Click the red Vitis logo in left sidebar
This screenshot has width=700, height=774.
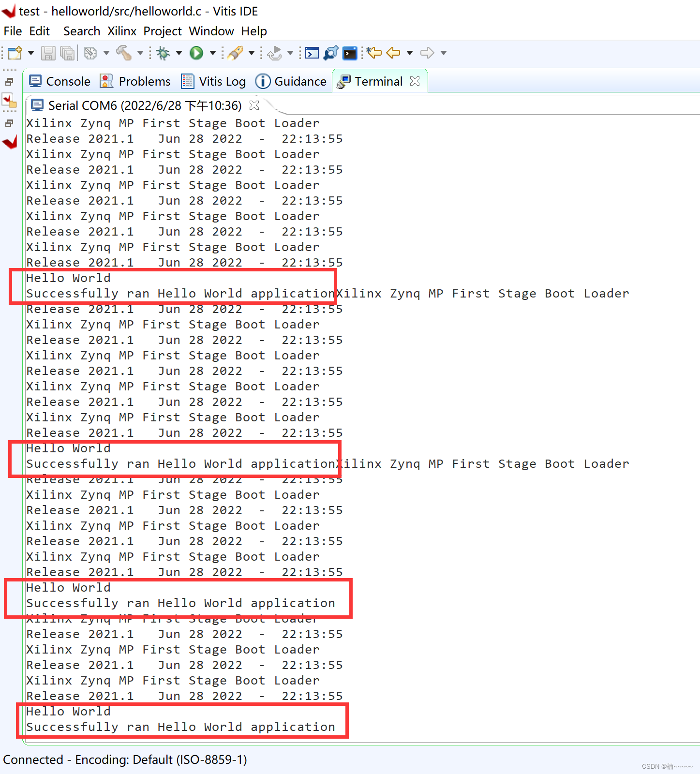pyautogui.click(x=10, y=142)
